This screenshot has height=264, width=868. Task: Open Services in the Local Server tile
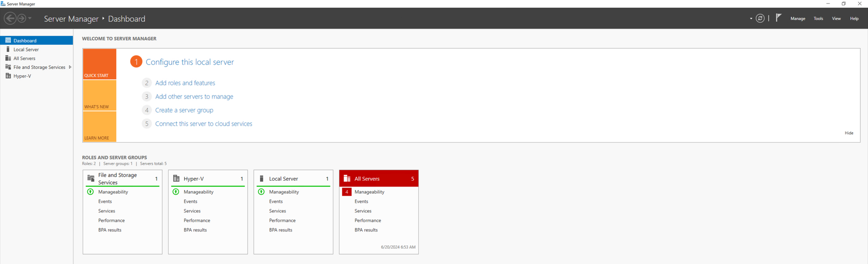coord(278,211)
